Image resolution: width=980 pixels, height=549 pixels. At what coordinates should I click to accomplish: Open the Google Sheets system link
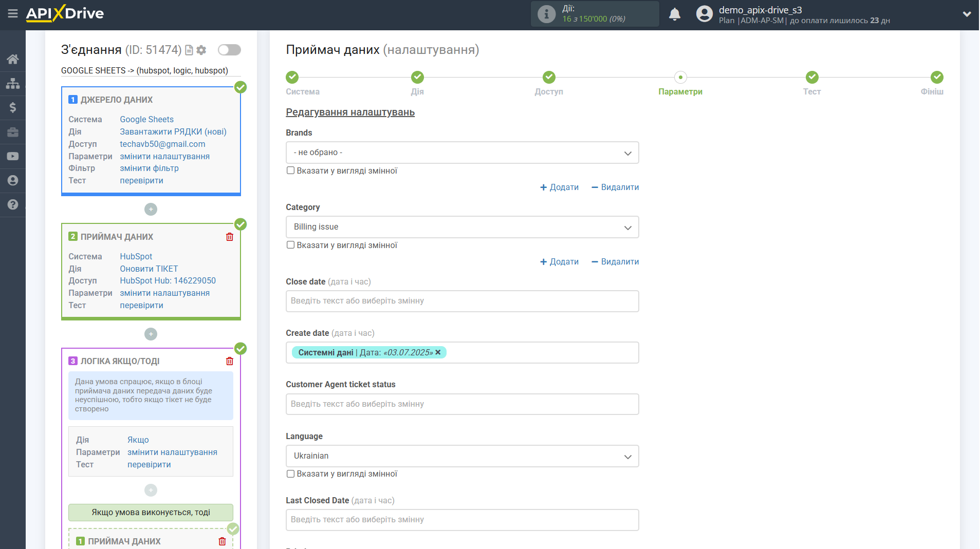point(146,119)
